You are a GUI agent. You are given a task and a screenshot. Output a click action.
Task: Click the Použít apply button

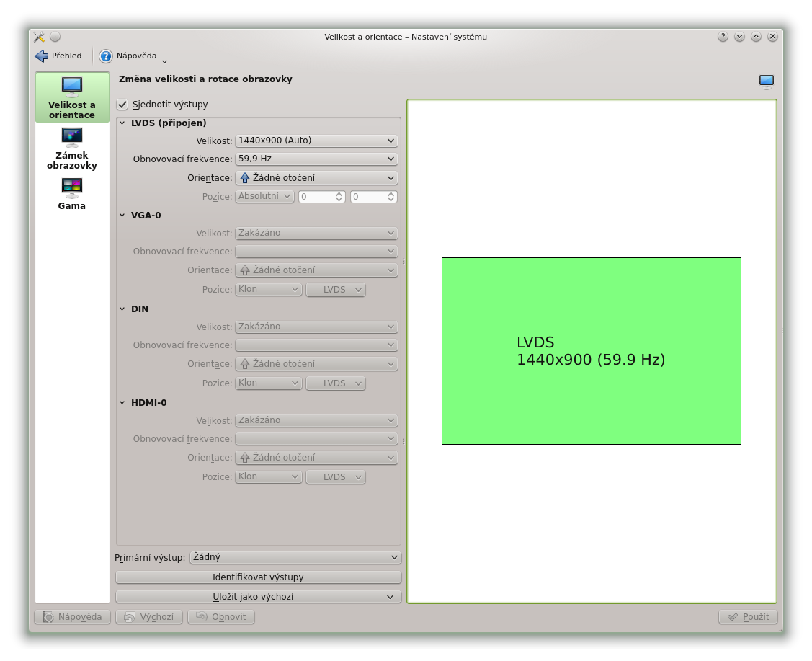[748, 617]
